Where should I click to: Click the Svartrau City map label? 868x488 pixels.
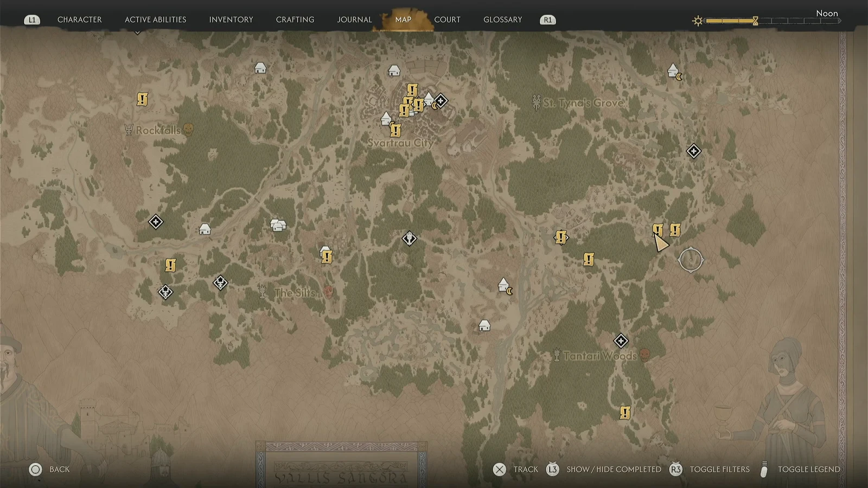point(400,143)
